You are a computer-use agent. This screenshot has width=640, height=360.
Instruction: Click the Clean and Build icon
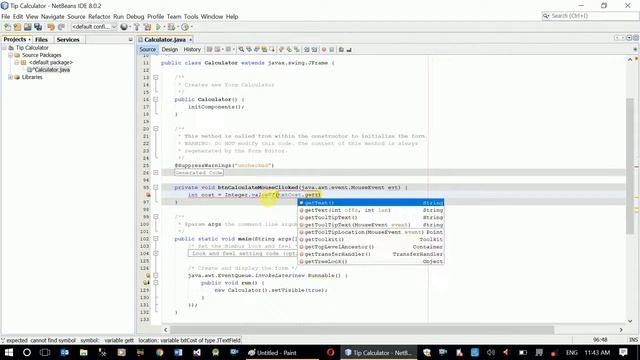coord(147,27)
